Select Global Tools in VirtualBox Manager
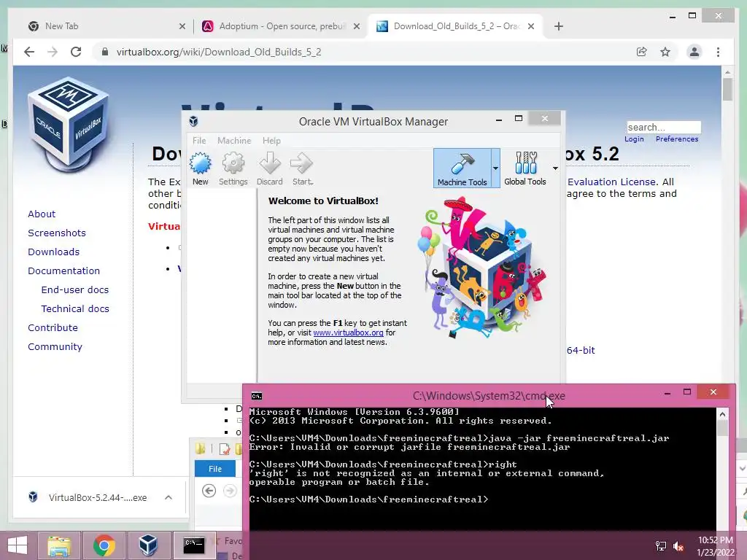This screenshot has width=747, height=560. click(x=525, y=168)
